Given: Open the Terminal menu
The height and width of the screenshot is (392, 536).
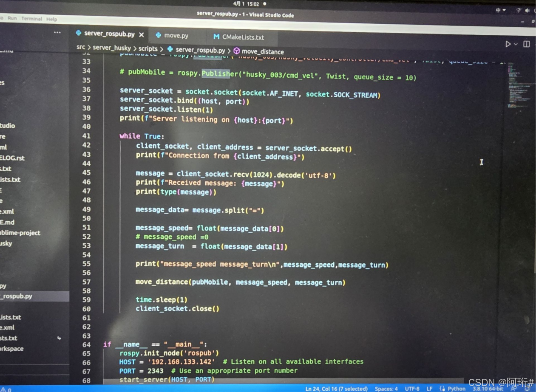Looking at the screenshot, I should coord(31,19).
